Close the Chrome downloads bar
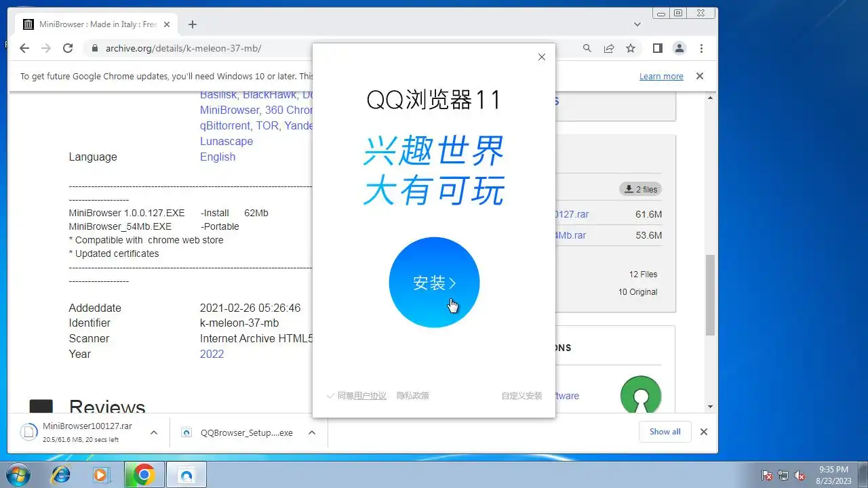The height and width of the screenshot is (488, 868). [x=704, y=432]
